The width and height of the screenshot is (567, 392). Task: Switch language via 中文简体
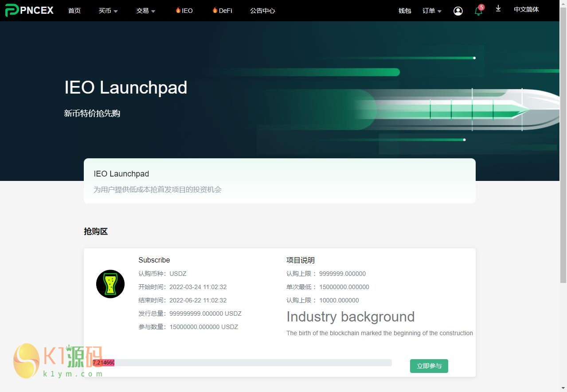point(526,9)
